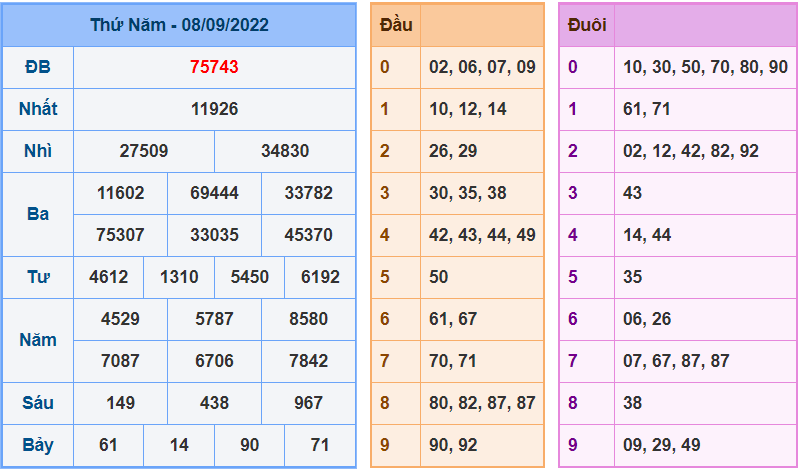Click Sáu prize number 967
The width and height of the screenshot is (798, 469).
point(308,403)
